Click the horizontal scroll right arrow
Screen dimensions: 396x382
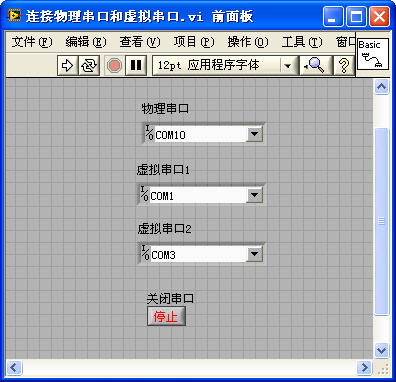(x=364, y=368)
